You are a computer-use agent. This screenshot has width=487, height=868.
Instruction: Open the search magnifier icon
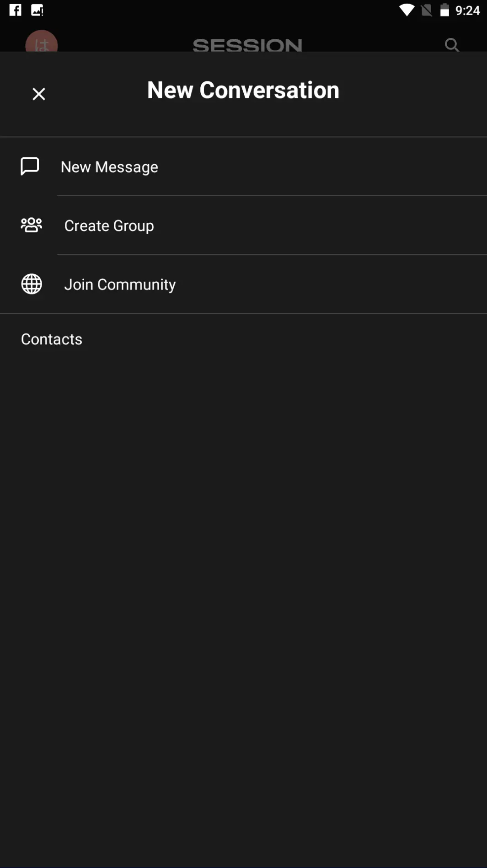pyautogui.click(x=452, y=45)
